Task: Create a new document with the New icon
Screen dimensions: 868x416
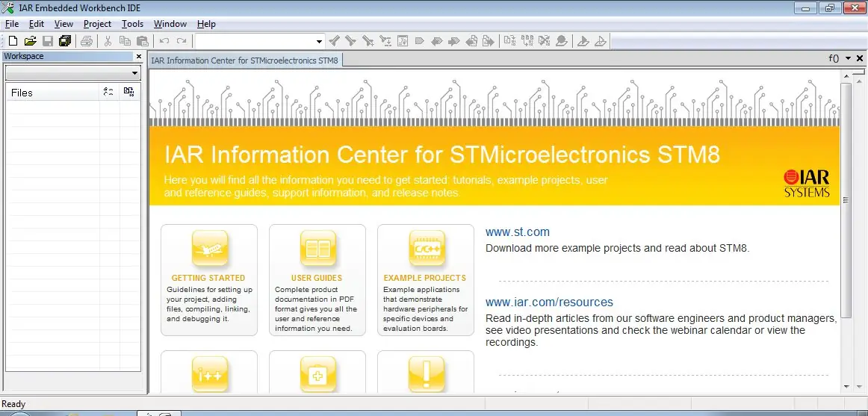Action: tap(13, 41)
